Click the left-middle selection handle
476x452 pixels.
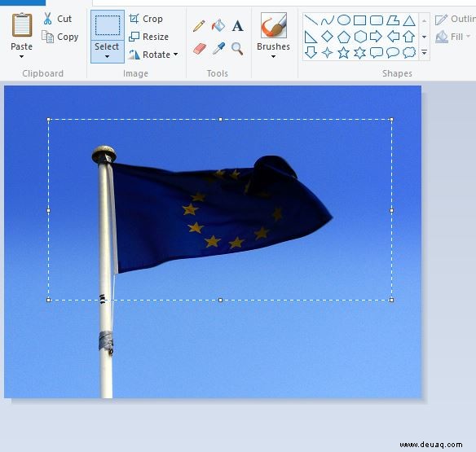click(49, 210)
